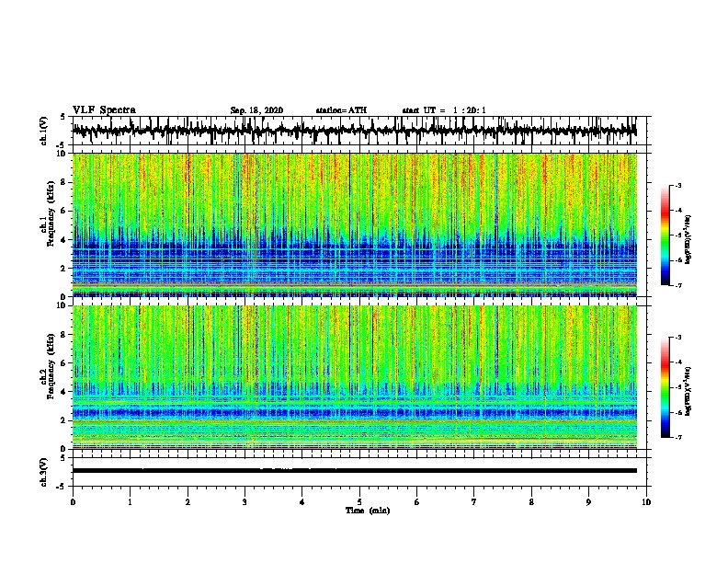Click time axis tick label '6'
728x563 pixels.
coord(417,502)
